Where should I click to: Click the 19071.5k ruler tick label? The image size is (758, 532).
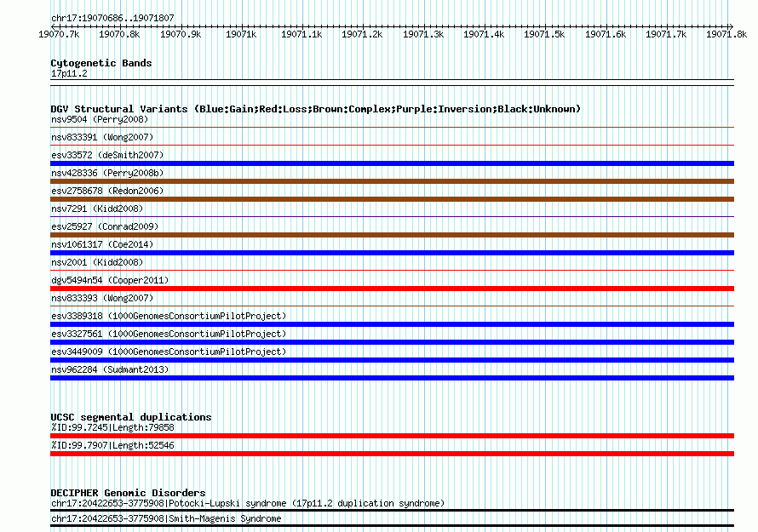pyautogui.click(x=544, y=34)
